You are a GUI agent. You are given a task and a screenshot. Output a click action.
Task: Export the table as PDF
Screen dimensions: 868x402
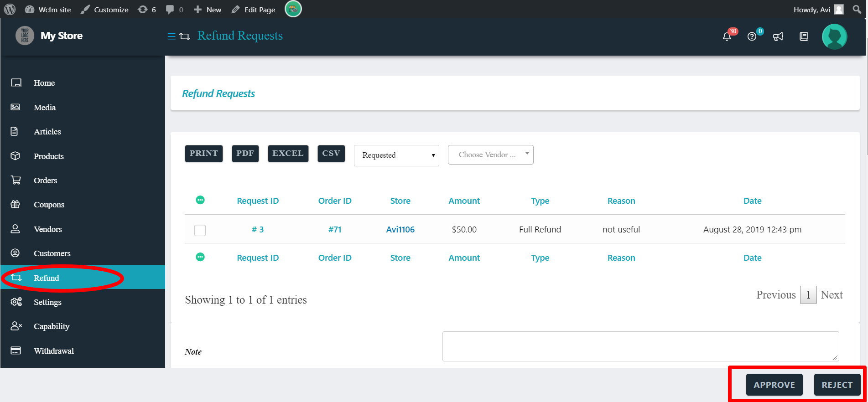[x=245, y=154]
